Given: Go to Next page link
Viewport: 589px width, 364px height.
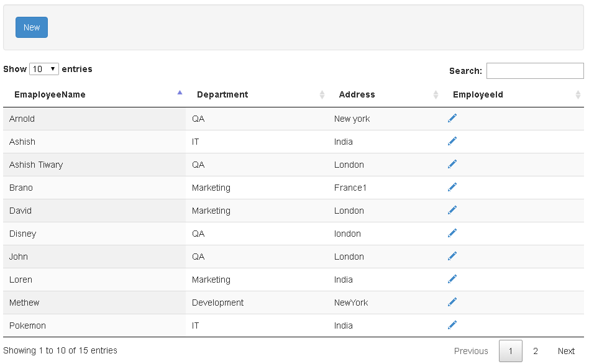Looking at the screenshot, I should click(566, 351).
